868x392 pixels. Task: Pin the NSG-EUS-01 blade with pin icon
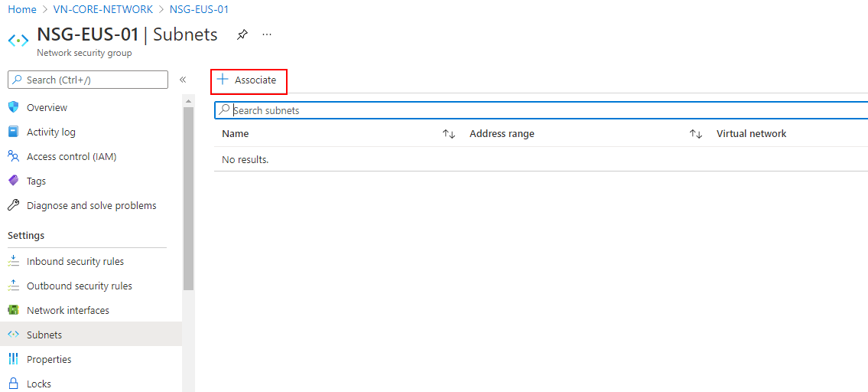click(x=242, y=34)
